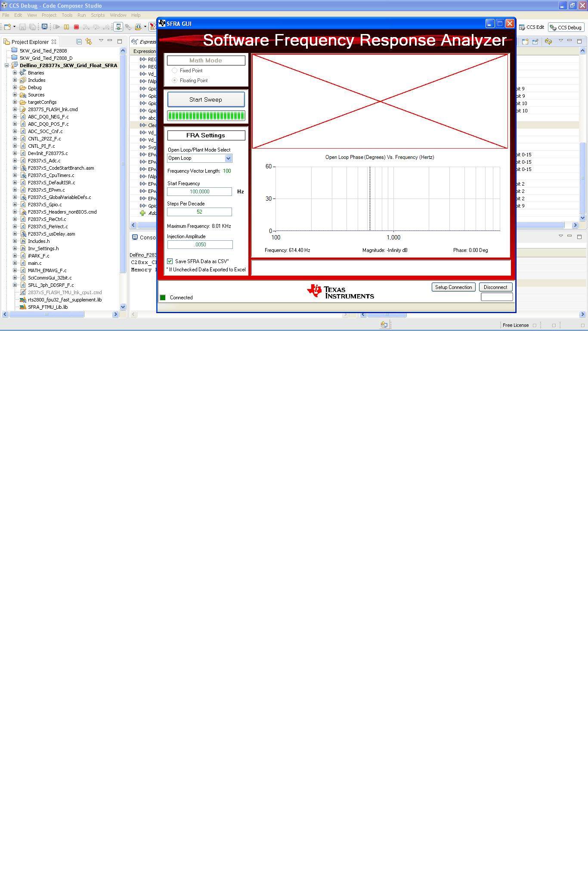
Task: Open the Edit menu
Action: [x=18, y=15]
